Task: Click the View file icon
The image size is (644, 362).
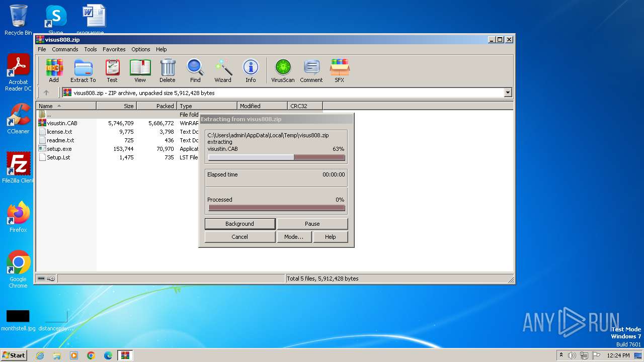Action: click(x=140, y=71)
